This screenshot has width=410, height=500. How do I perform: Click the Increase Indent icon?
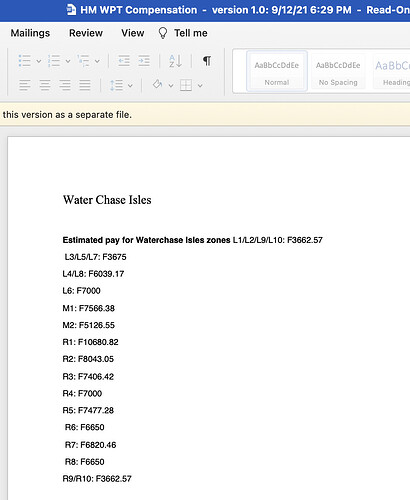(144, 61)
